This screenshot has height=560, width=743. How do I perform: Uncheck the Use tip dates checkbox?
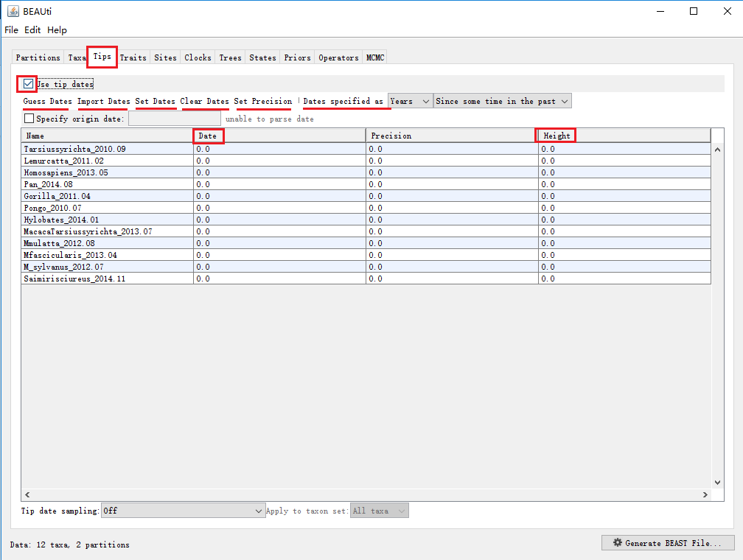click(x=29, y=84)
